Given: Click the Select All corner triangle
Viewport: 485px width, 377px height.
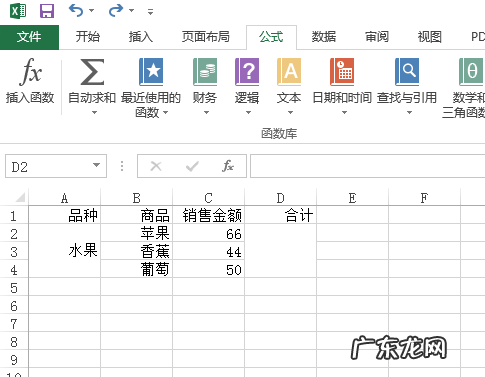Looking at the screenshot, I should coord(19,198).
